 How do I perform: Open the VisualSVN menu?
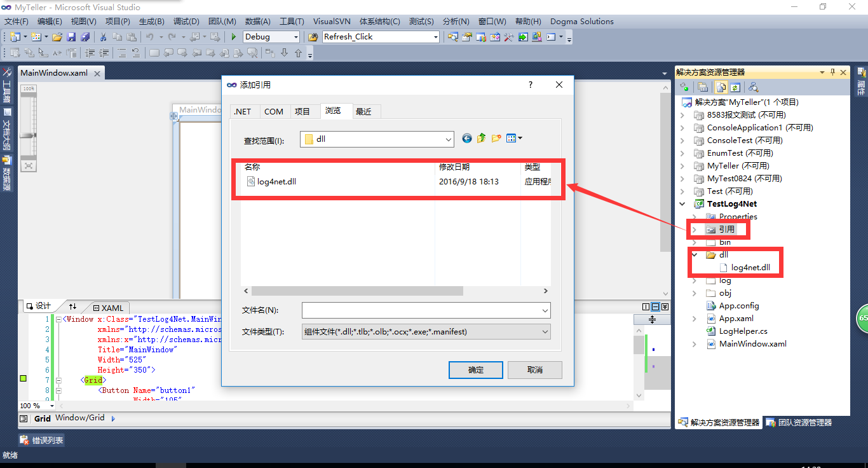(332, 21)
